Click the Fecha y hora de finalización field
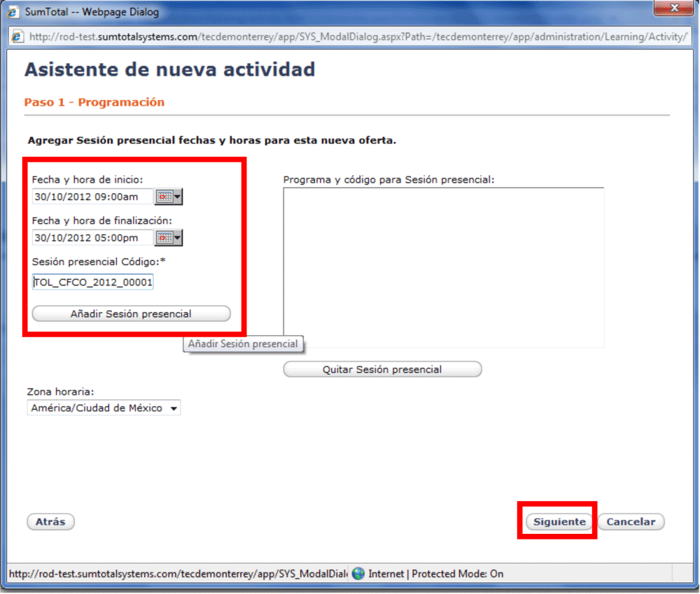The width and height of the screenshot is (700, 594). [92, 238]
